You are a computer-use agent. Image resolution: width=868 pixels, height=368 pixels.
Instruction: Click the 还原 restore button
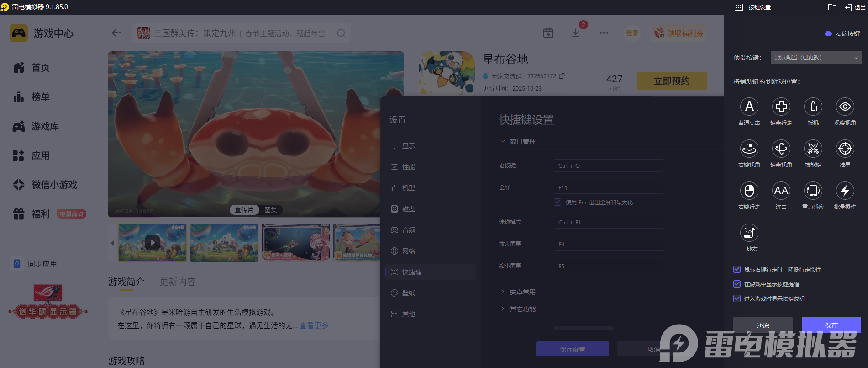point(763,325)
